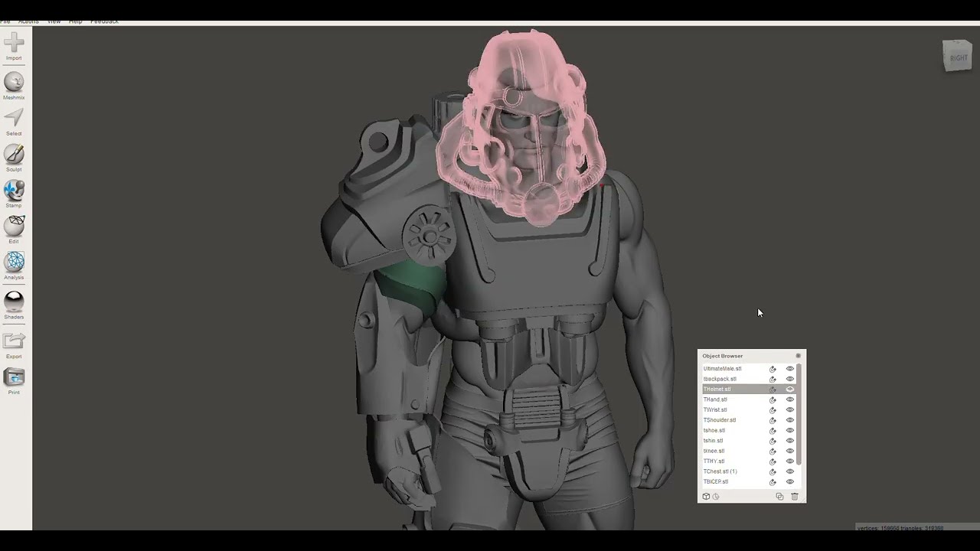The height and width of the screenshot is (551, 980).
Task: Open the Import tool
Action: [14, 46]
